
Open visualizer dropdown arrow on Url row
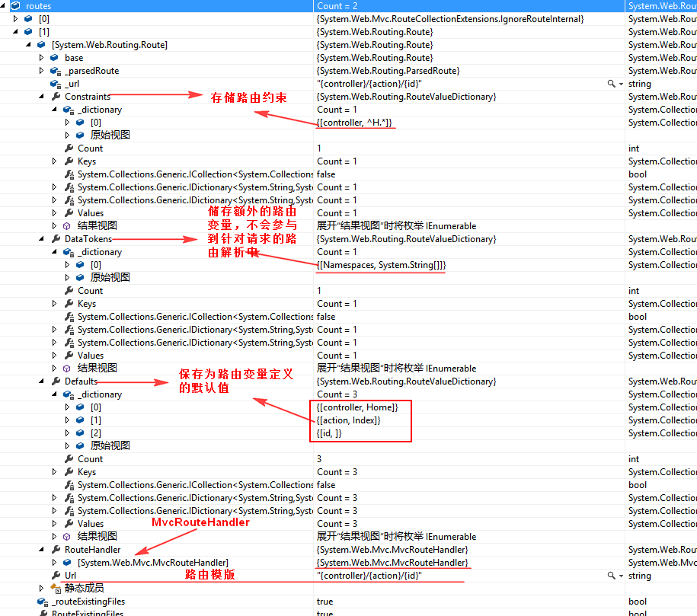(x=621, y=576)
